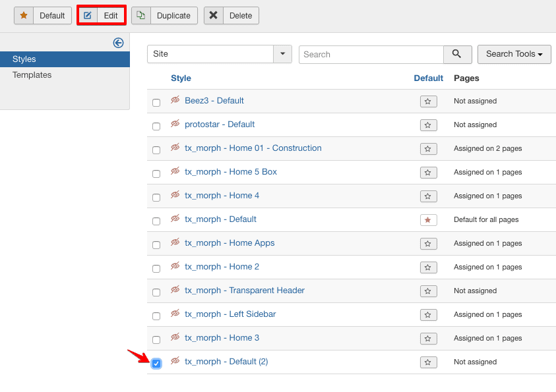This screenshot has height=392, width=556.
Task: Open the protostar - Default style link
Action: 220,125
